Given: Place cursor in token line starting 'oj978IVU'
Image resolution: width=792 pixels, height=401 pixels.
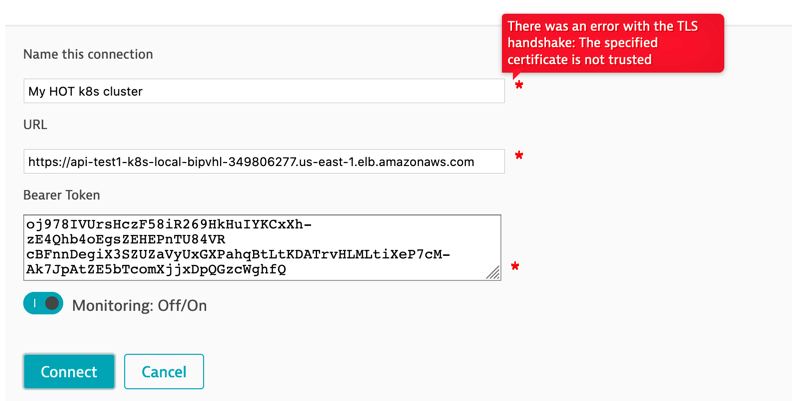Looking at the screenshot, I should point(169,225).
